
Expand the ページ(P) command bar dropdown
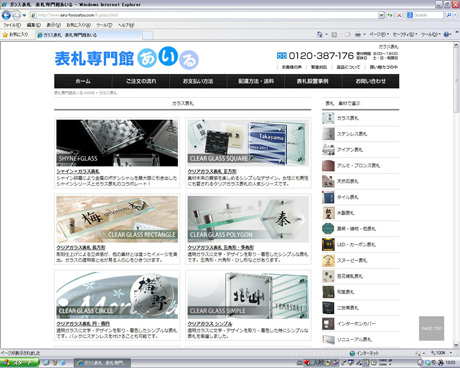379,34
